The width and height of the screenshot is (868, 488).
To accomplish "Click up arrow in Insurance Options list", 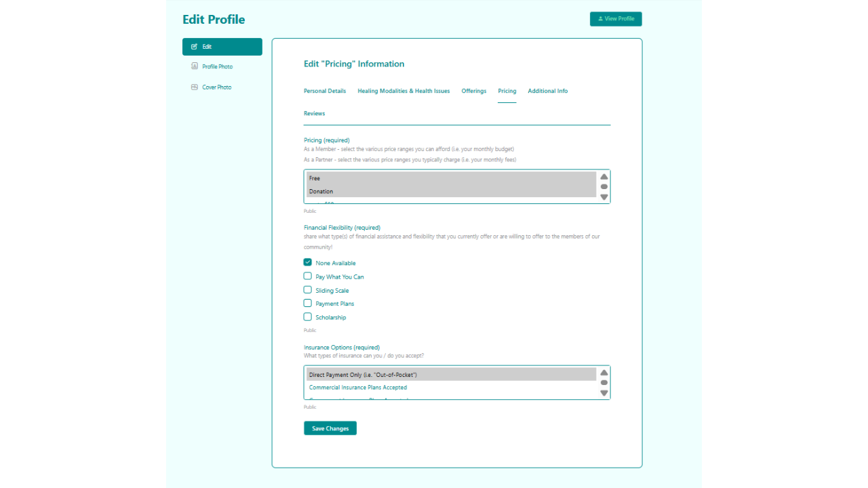I will 604,373.
